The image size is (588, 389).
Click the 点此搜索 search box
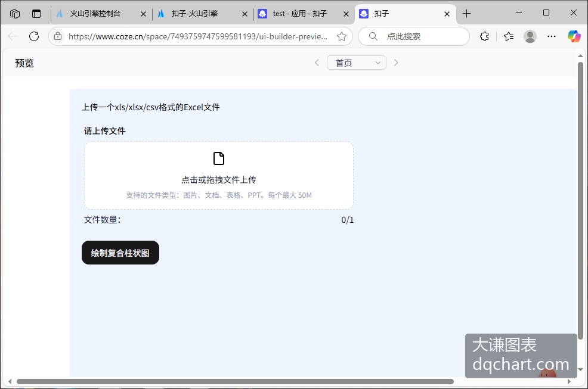(x=414, y=36)
